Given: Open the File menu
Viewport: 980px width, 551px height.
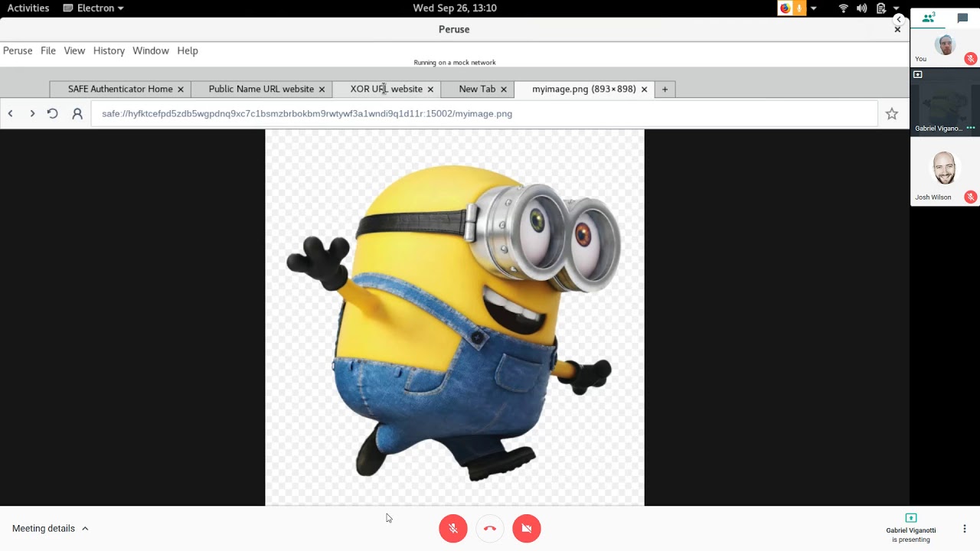Looking at the screenshot, I should point(48,51).
